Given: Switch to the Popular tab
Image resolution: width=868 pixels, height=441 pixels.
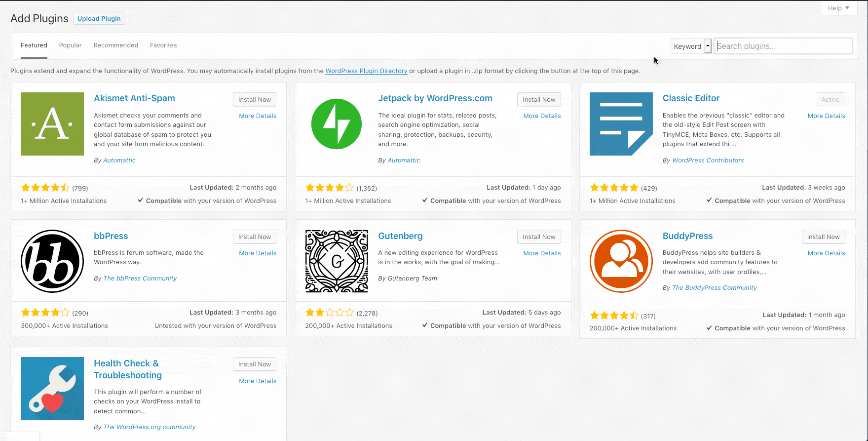Looking at the screenshot, I should point(71,45).
